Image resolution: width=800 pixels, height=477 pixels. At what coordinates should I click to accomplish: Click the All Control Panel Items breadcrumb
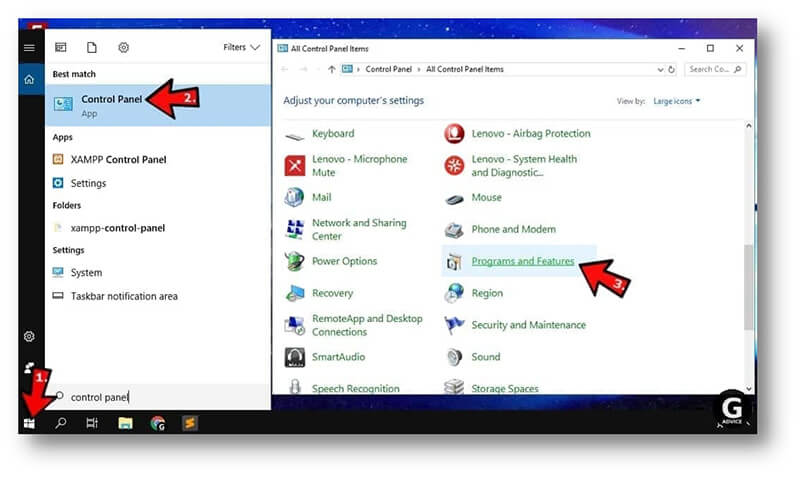pos(465,69)
